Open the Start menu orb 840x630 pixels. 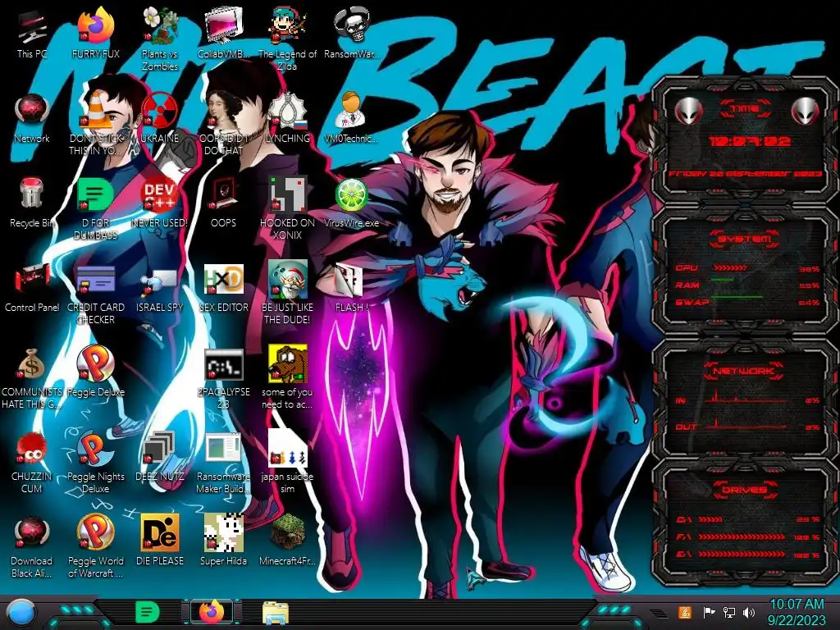tap(20, 612)
